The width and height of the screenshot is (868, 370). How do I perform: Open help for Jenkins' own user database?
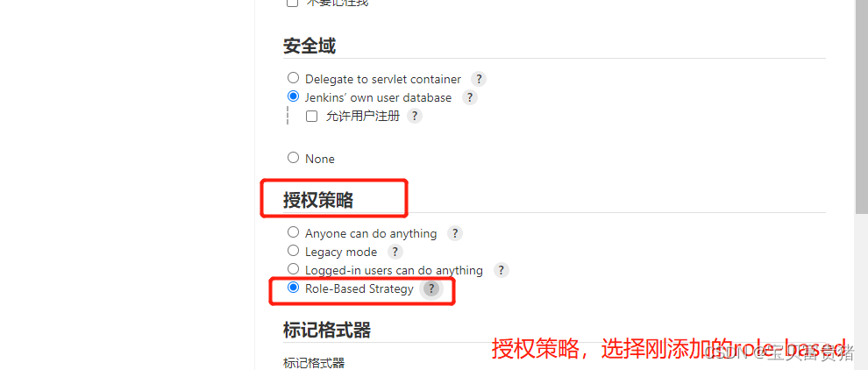(469, 97)
